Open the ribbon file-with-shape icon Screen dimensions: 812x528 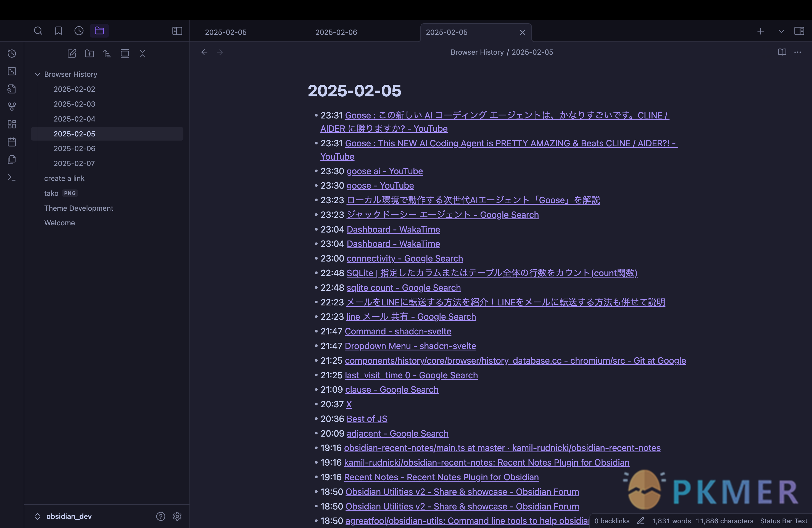(x=12, y=89)
